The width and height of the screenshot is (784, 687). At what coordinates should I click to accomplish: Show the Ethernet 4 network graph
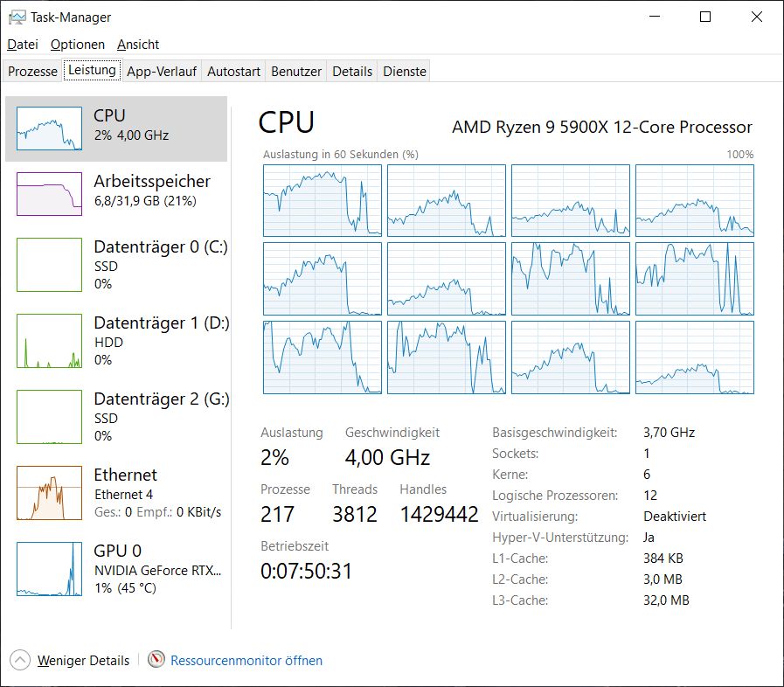tap(49, 493)
